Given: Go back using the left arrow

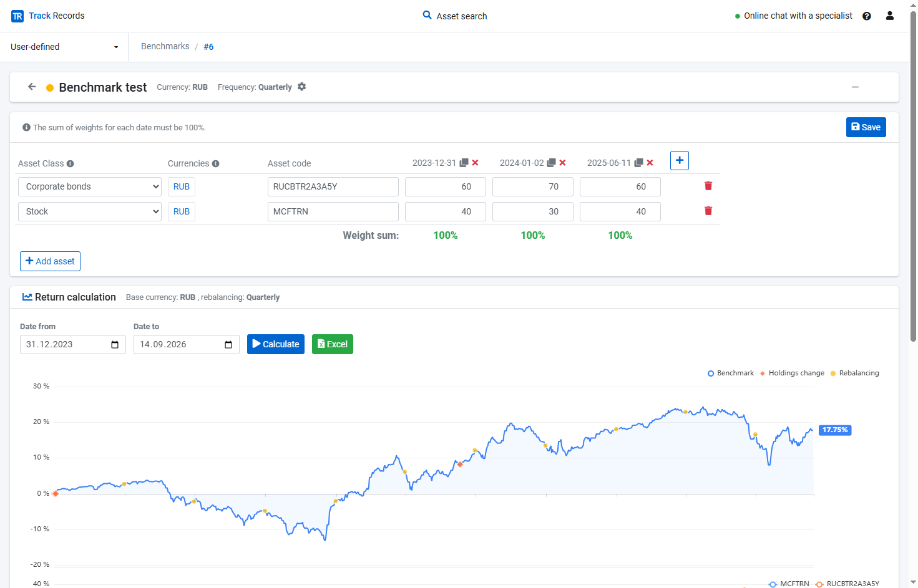Looking at the screenshot, I should (32, 87).
